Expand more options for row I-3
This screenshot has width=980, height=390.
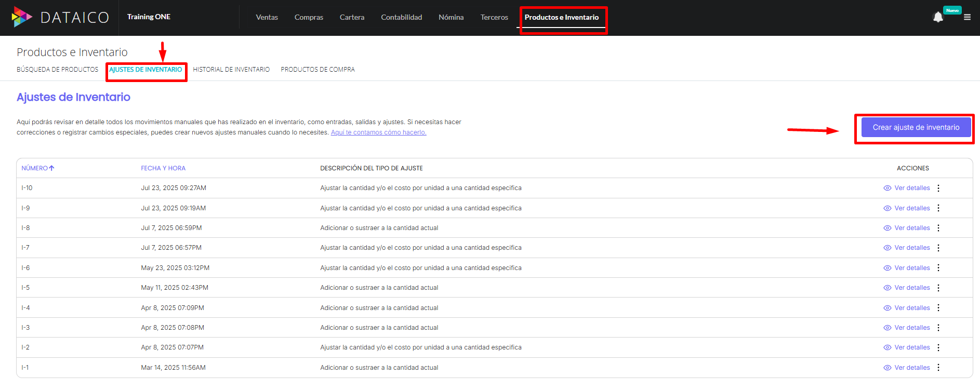point(938,328)
